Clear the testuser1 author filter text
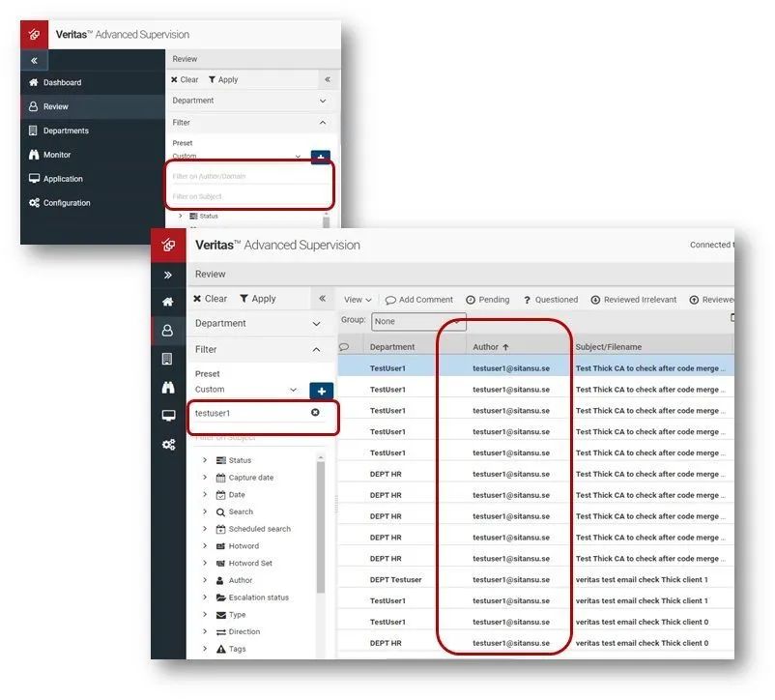Image resolution: width=775 pixels, height=700 pixels. (315, 412)
